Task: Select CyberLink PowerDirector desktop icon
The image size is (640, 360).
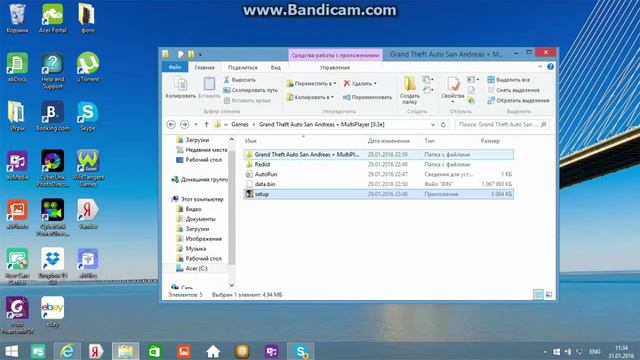Action: (x=53, y=218)
